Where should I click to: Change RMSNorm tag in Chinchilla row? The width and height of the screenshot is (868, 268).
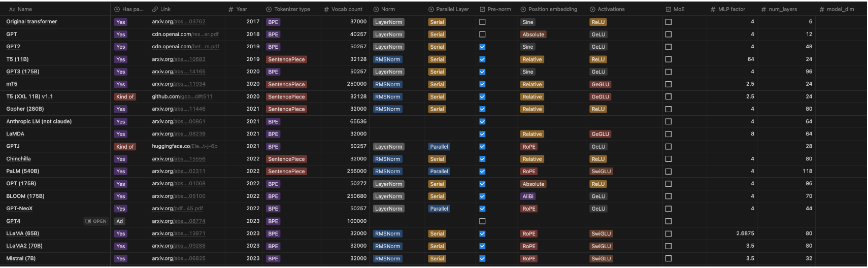[x=388, y=159]
